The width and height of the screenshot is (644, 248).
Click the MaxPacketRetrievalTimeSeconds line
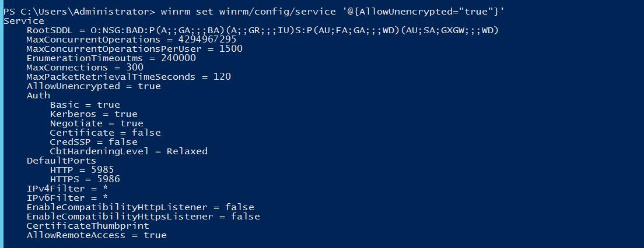(129, 77)
